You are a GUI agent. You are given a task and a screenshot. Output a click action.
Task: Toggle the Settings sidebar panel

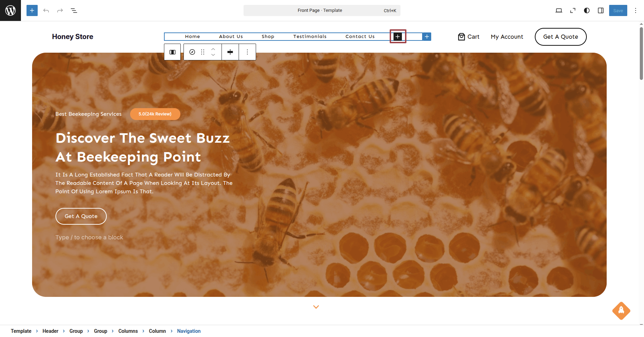tap(601, 10)
